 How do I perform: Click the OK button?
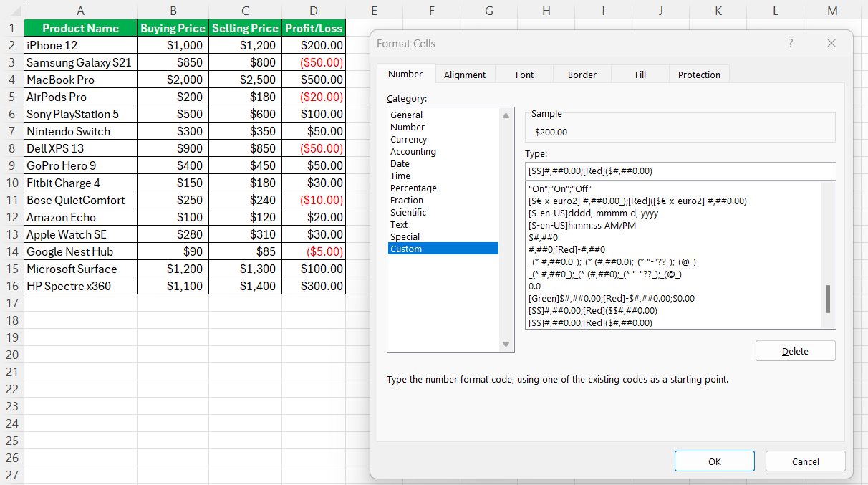(x=715, y=461)
